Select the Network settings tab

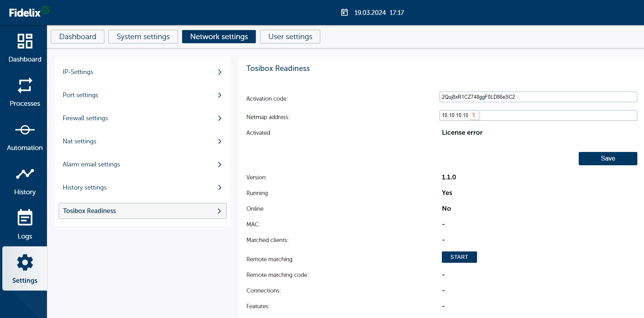219,36
